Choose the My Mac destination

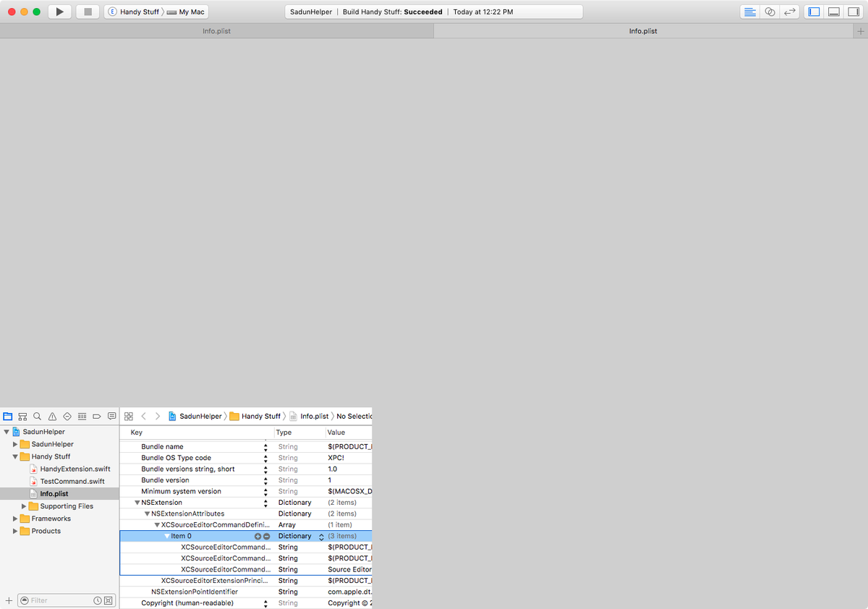click(x=186, y=12)
